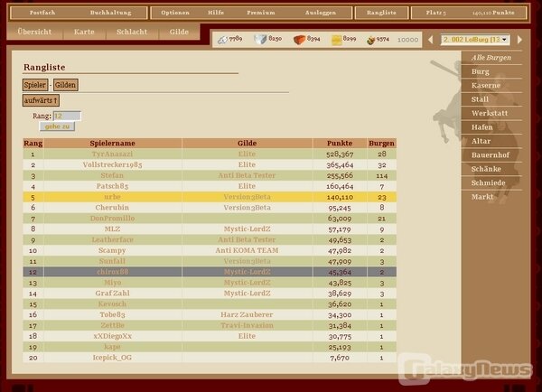Open Bauernhof in the sidebar
542x392 pixels.
491,154
